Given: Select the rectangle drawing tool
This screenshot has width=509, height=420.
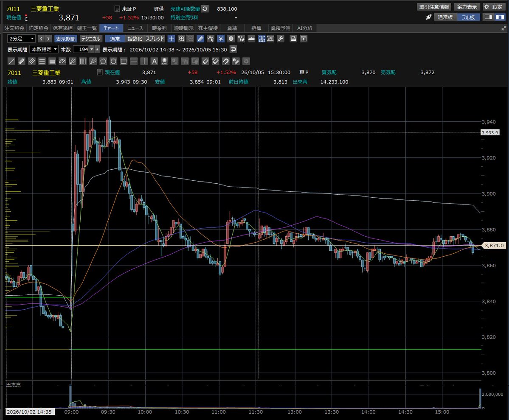Looking at the screenshot, I should 124,61.
